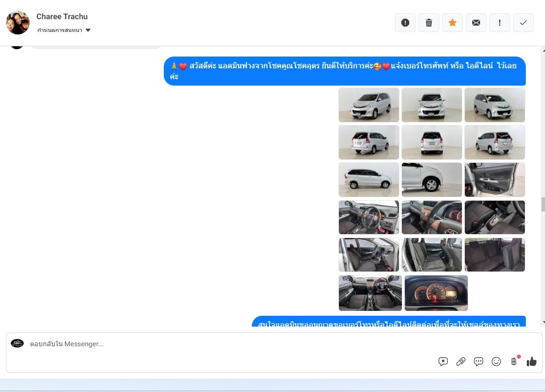545x392 pixels.
Task: Open saved replies star bubble icon
Action: tap(443, 362)
